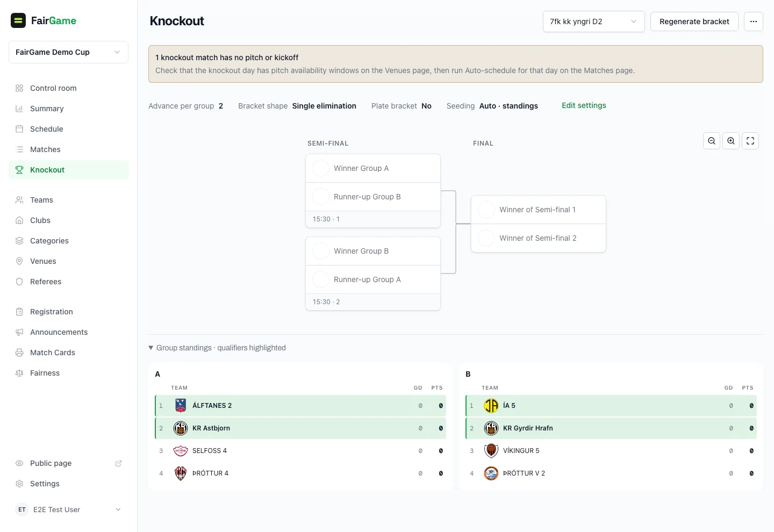Click the Venues pin icon in sidebar
Viewport: 774px width, 532px height.
point(19,261)
